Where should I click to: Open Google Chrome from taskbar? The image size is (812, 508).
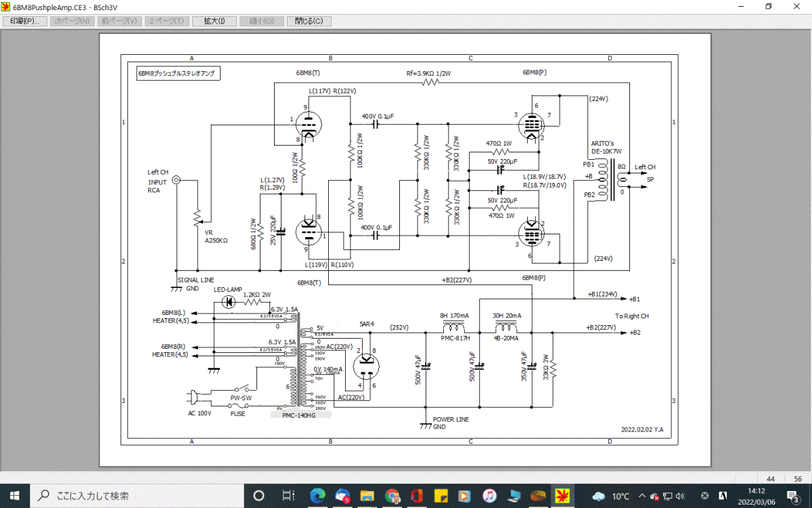point(392,496)
